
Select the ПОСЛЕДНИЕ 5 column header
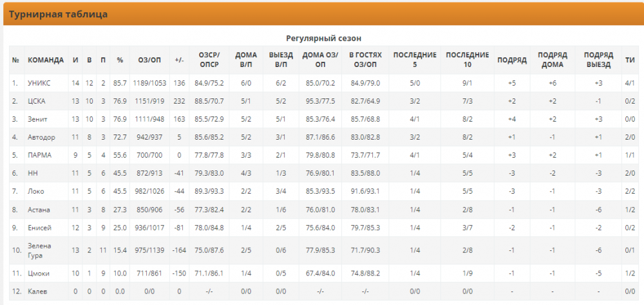coord(415,60)
